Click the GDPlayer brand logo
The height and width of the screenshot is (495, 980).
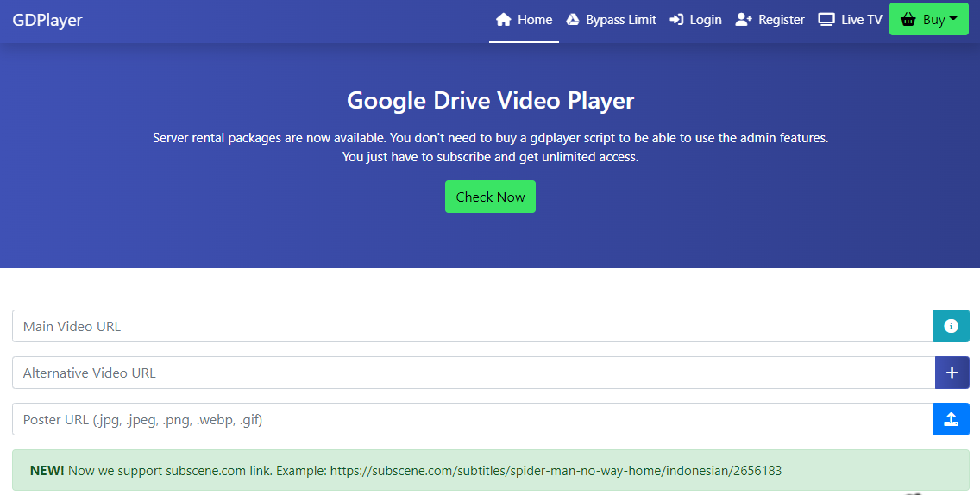pos(47,20)
